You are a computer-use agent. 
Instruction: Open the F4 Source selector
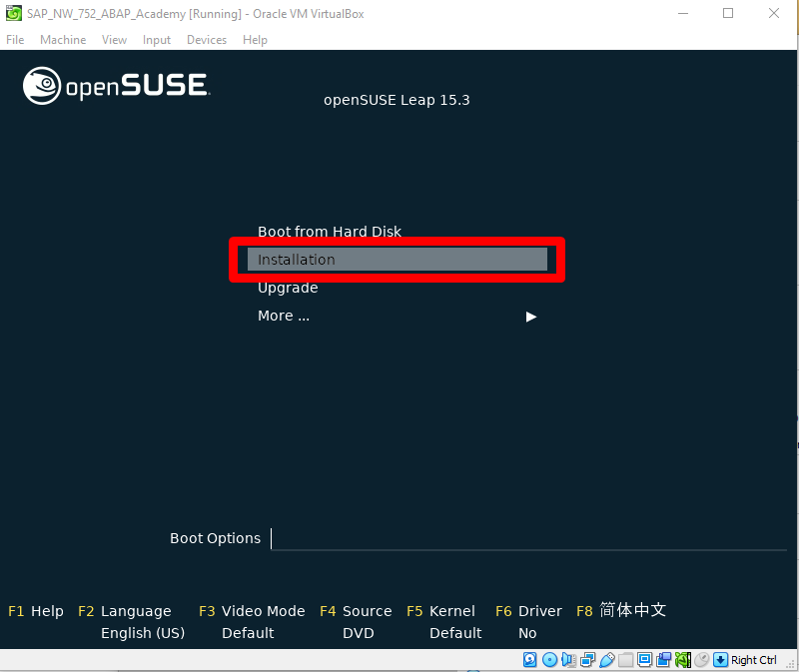pos(356,611)
